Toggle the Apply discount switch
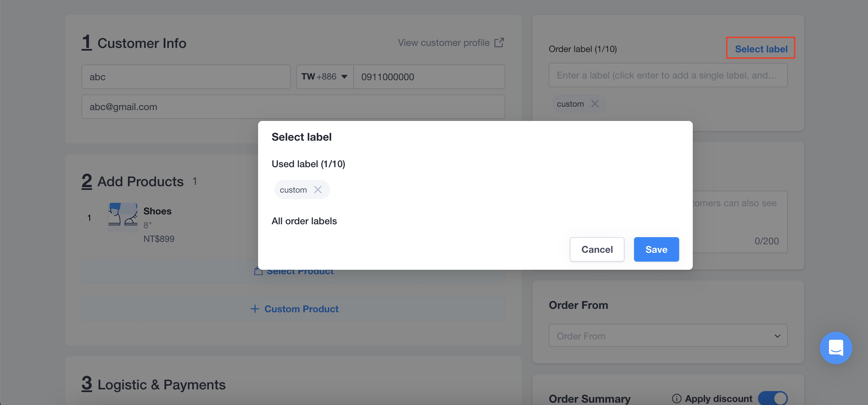Image resolution: width=868 pixels, height=405 pixels. (x=773, y=398)
